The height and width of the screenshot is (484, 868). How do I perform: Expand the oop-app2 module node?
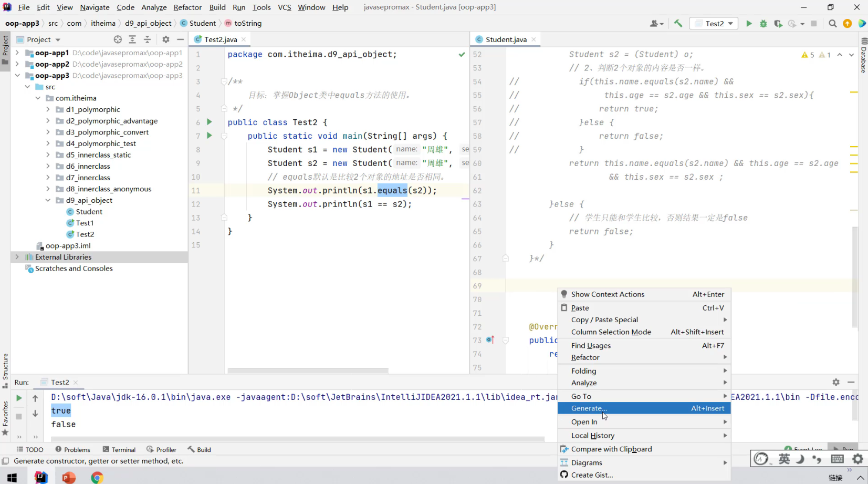point(17,64)
